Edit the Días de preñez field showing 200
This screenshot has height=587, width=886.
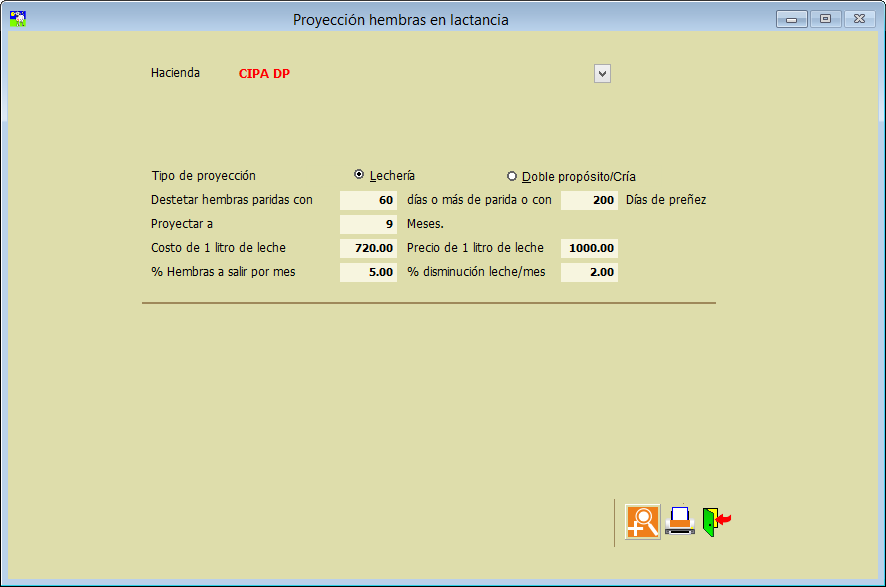coord(589,200)
